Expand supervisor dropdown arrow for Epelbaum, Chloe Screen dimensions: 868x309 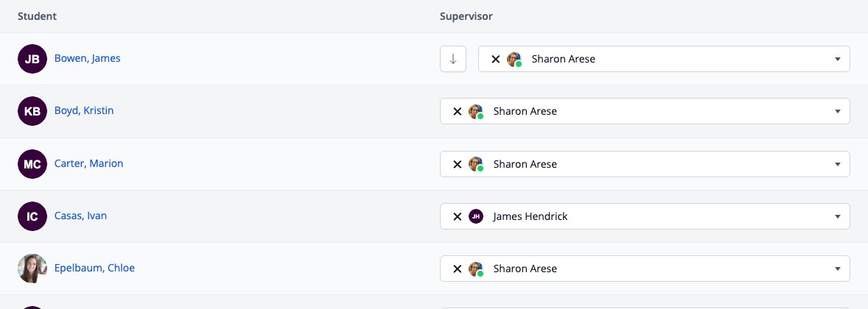[838, 269]
